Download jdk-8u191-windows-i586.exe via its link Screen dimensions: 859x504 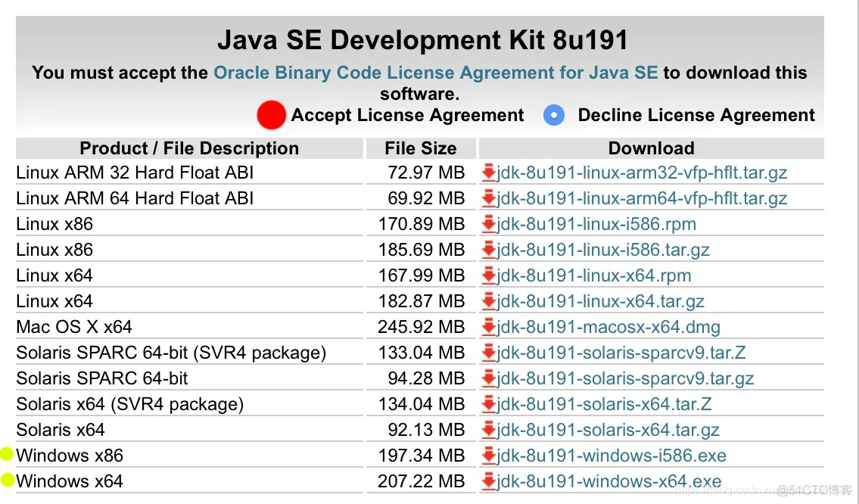(612, 456)
